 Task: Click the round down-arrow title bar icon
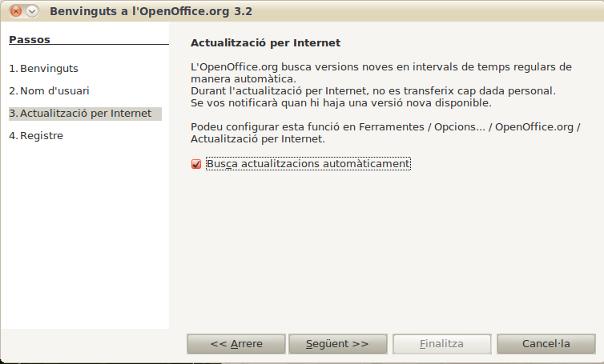point(32,11)
